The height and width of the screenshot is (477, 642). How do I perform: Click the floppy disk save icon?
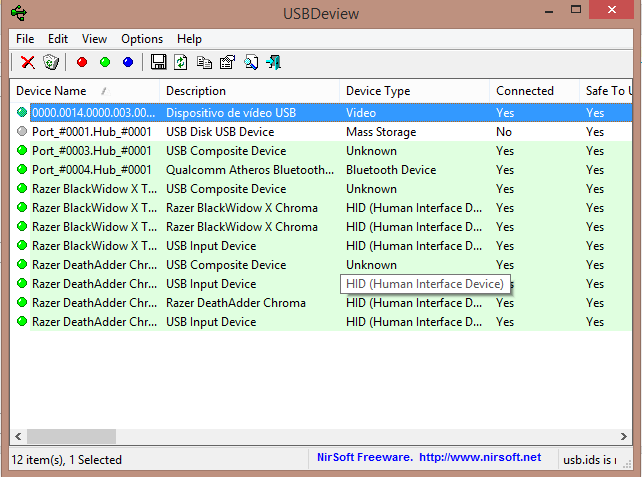tap(158, 62)
